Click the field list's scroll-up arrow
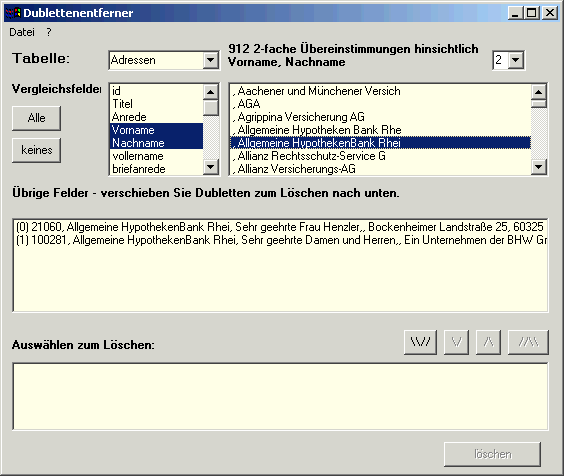Viewport: 564px width, 476px height. (x=210, y=92)
